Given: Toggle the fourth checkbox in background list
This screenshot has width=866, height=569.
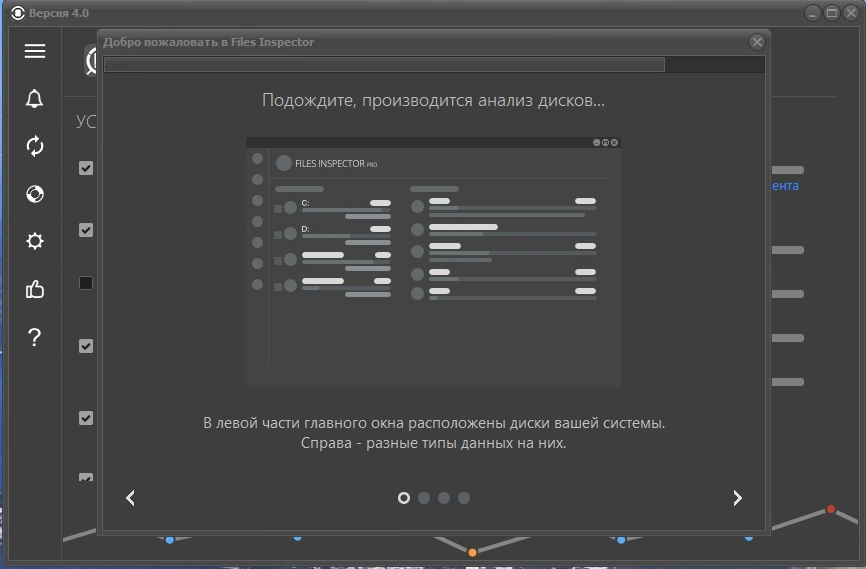Looking at the screenshot, I should [x=86, y=346].
